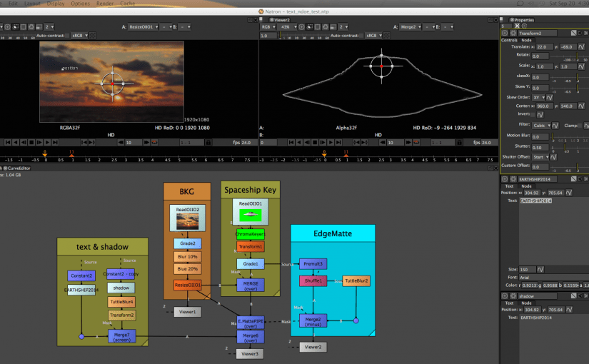Toggle the Clamp checkbox in Transform2
This screenshot has width=589, height=364.
(580, 126)
